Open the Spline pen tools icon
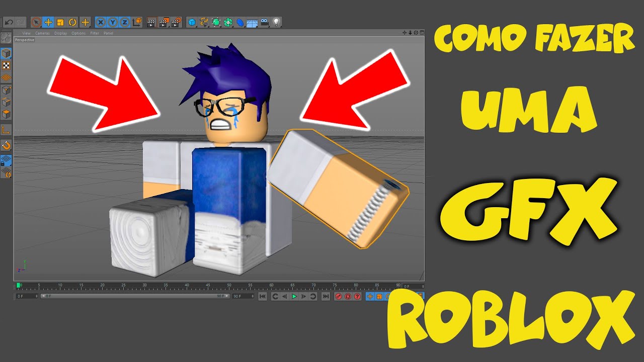The width and height of the screenshot is (644, 362). click(204, 22)
